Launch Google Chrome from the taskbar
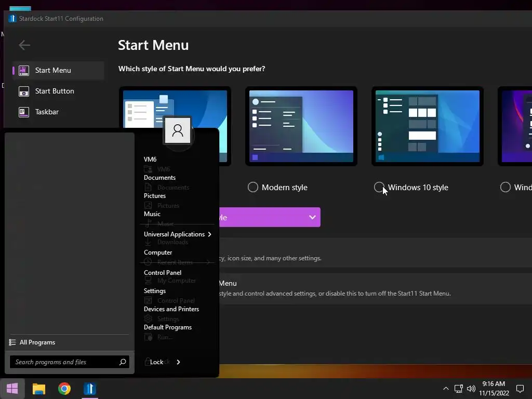This screenshot has height=399, width=532. click(x=64, y=389)
